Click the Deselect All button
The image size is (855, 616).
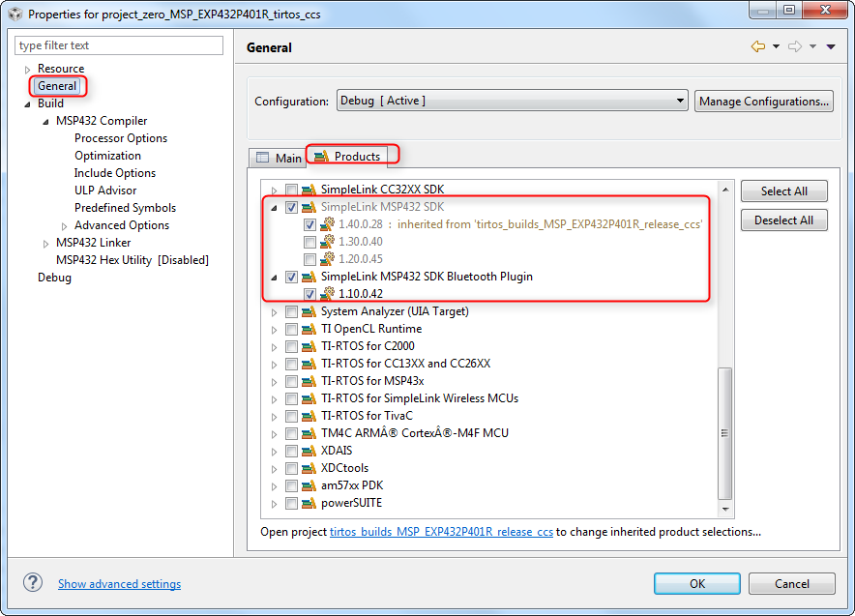point(783,220)
